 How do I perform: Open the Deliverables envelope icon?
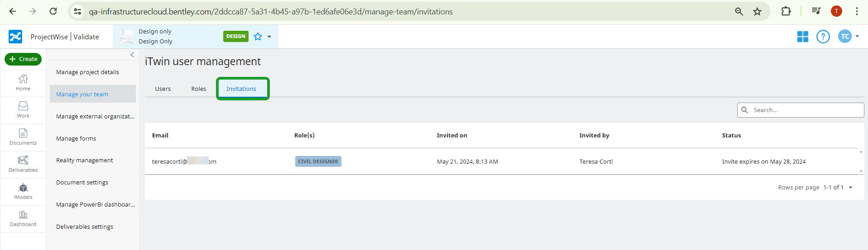click(23, 161)
